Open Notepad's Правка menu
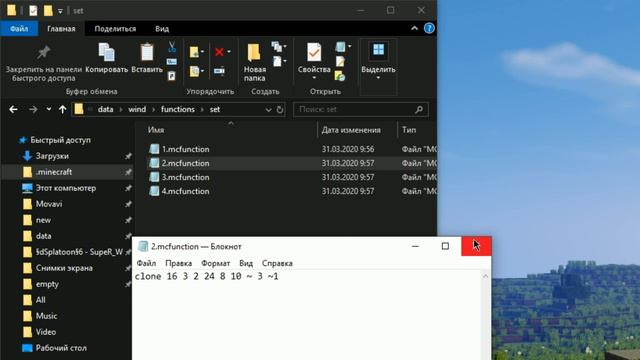Image resolution: width=640 pixels, height=360 pixels. 178,263
